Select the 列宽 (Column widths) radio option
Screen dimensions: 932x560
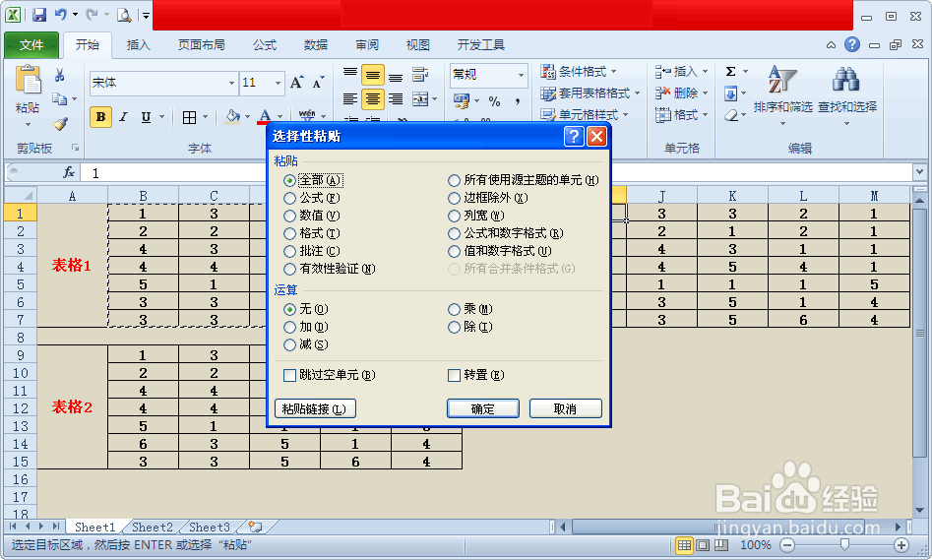[454, 216]
